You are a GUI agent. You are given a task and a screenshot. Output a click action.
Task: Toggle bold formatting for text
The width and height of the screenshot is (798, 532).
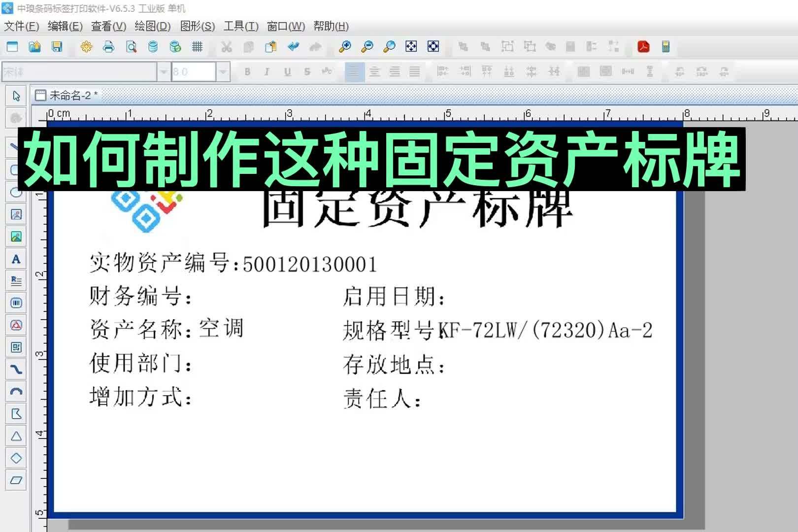point(247,71)
